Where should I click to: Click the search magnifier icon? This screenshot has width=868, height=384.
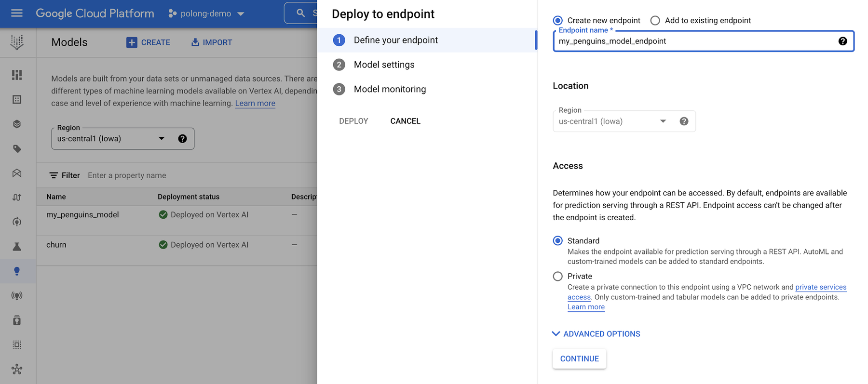point(301,13)
